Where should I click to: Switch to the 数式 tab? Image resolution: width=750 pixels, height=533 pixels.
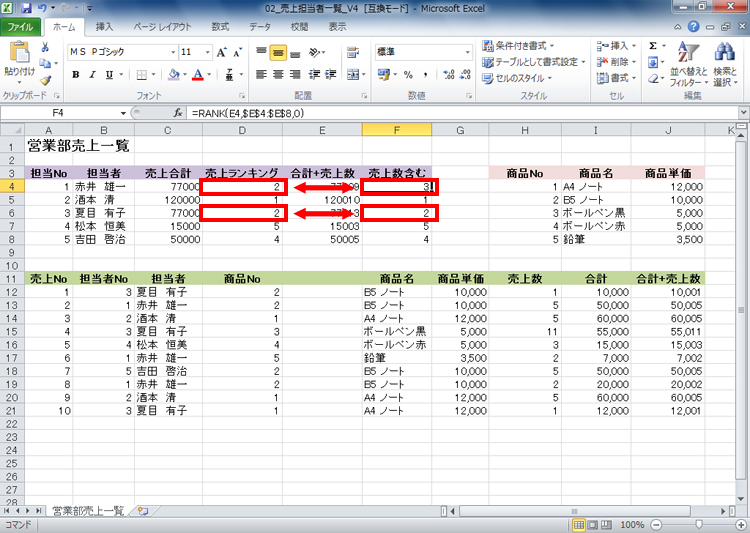click(x=220, y=27)
